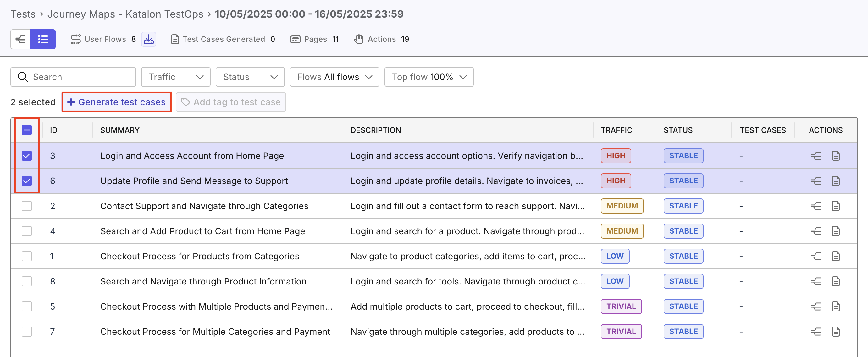Check the Search and Navigate through Product row
The image size is (868, 357).
[x=27, y=281]
